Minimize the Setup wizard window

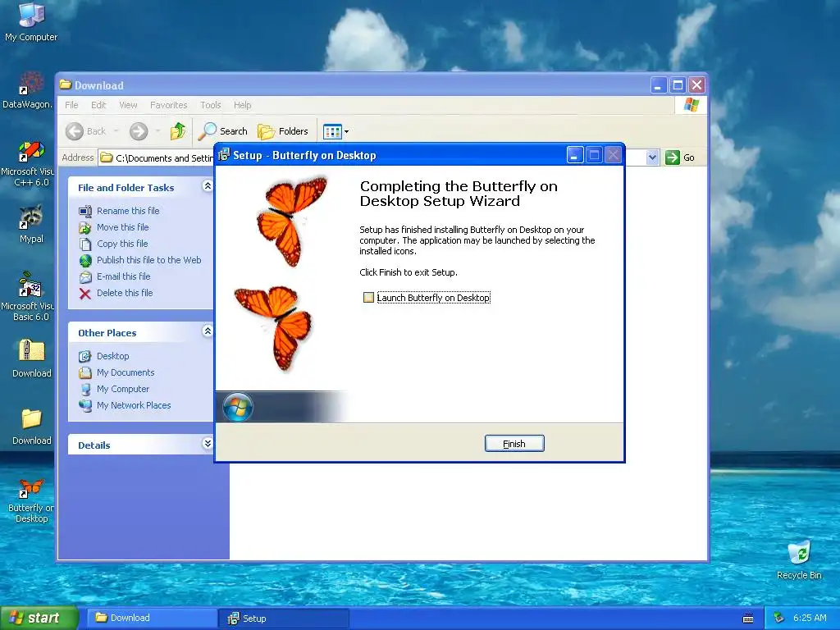pyautogui.click(x=575, y=155)
